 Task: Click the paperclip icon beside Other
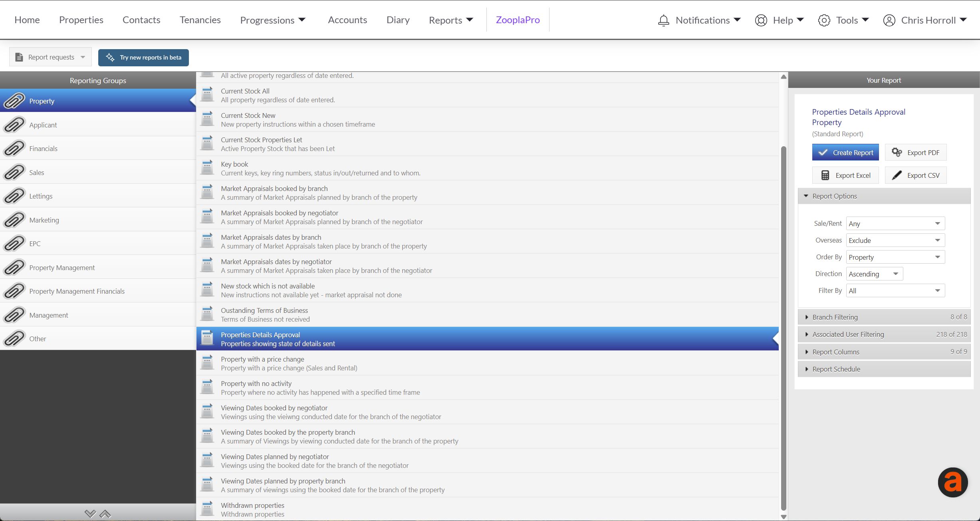pyautogui.click(x=14, y=338)
